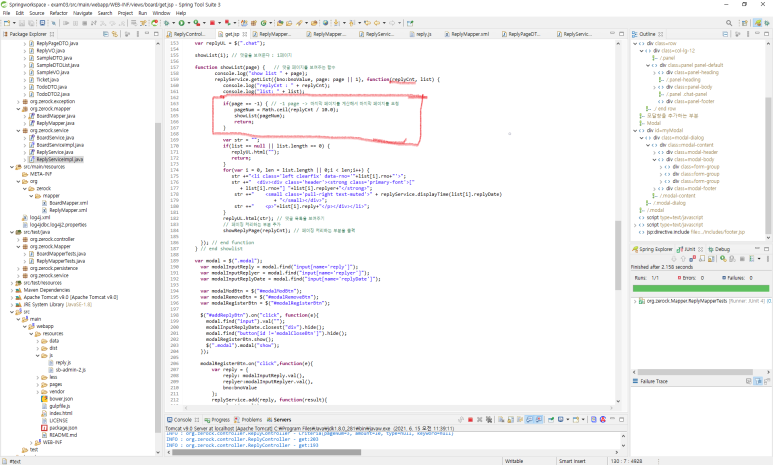Click the Pin Console icon
Viewport: 773px width, 465px height.
point(551,420)
